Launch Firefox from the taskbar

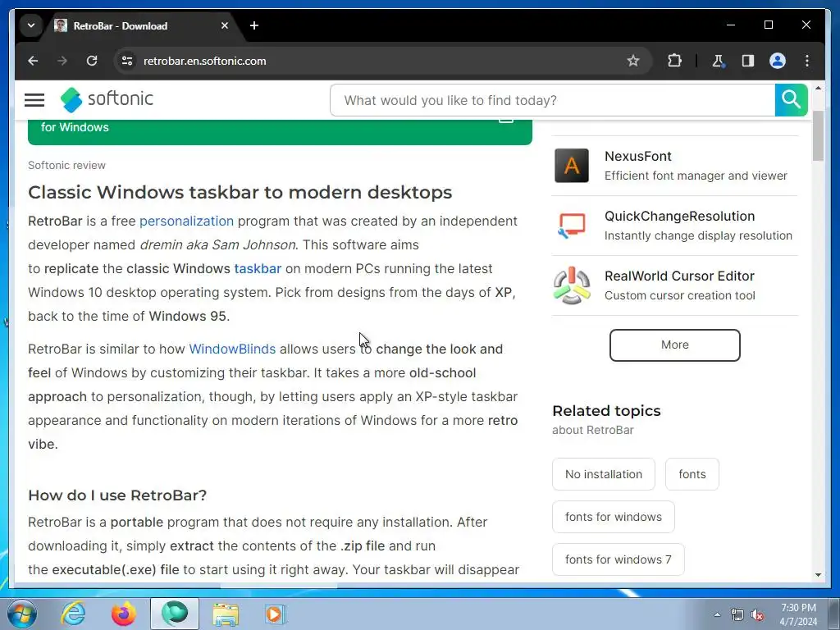[124, 614]
